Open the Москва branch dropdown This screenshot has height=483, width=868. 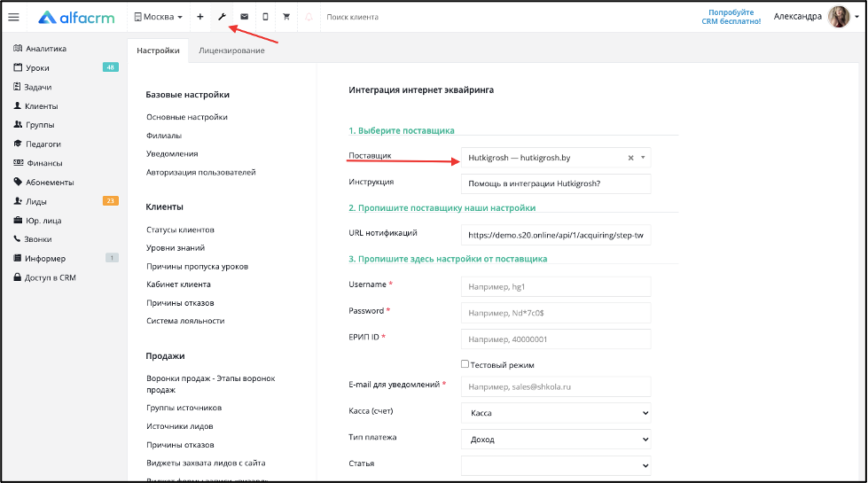coord(159,17)
